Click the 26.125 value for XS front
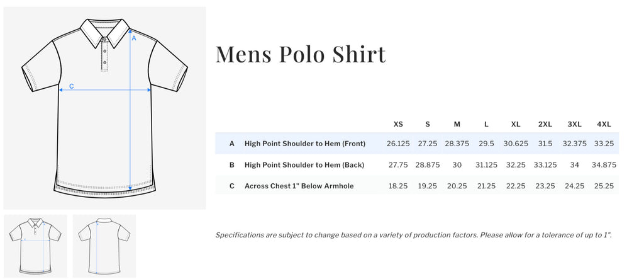This screenshot has width=644, height=279. [x=398, y=144]
